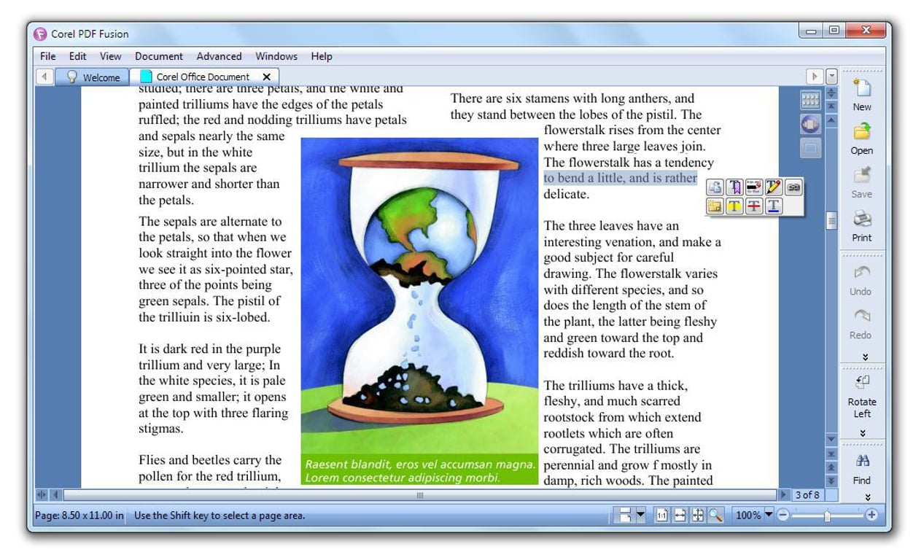Select the single page view square icon

pyautogui.click(x=810, y=149)
